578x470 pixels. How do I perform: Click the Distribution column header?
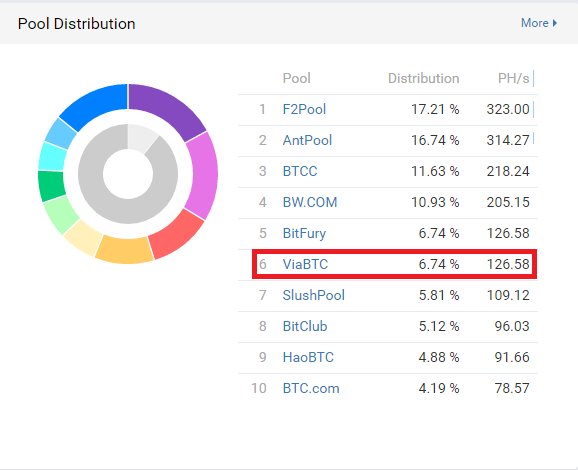423,79
